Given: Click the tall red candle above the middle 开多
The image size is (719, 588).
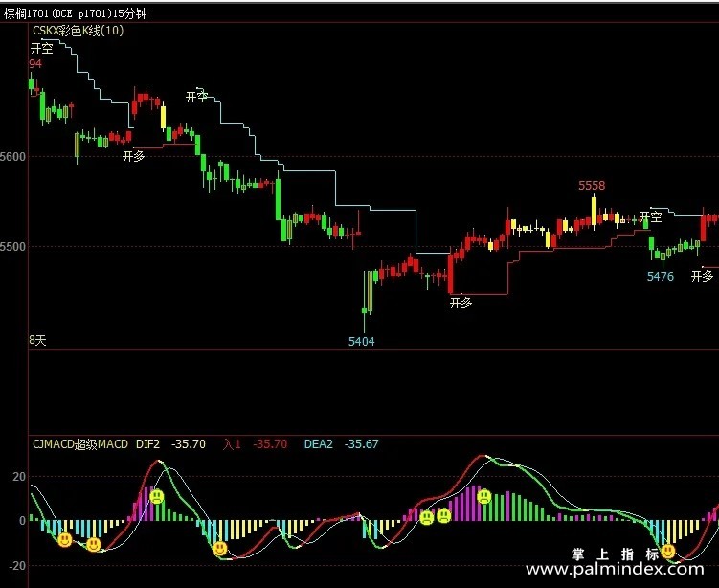Looking at the screenshot, I should pos(451,273).
